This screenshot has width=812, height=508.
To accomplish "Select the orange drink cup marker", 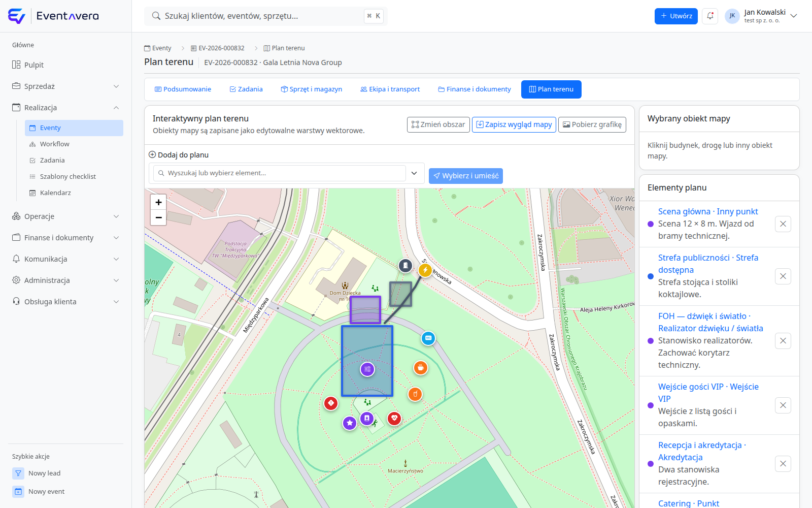I will 415,394.
